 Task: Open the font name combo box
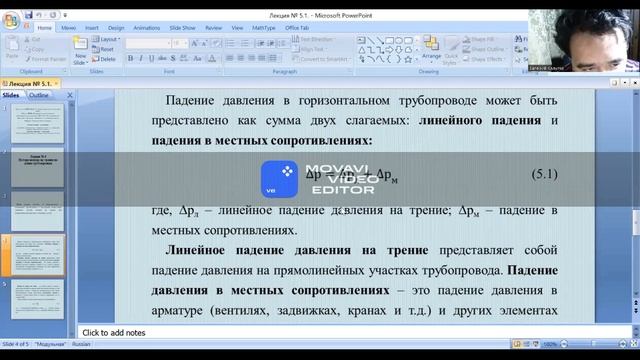point(148,43)
